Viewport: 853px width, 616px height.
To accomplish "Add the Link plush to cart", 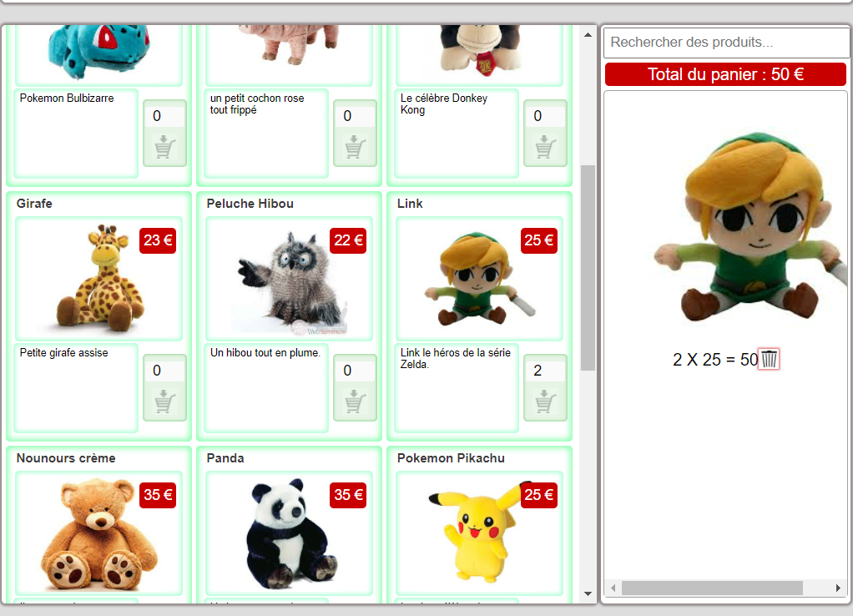I will (x=545, y=402).
